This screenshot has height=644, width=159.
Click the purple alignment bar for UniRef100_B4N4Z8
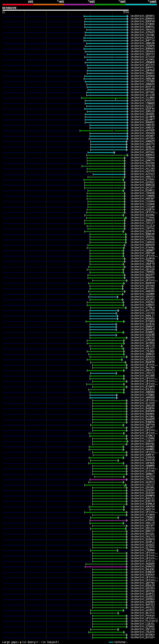[106, 567]
